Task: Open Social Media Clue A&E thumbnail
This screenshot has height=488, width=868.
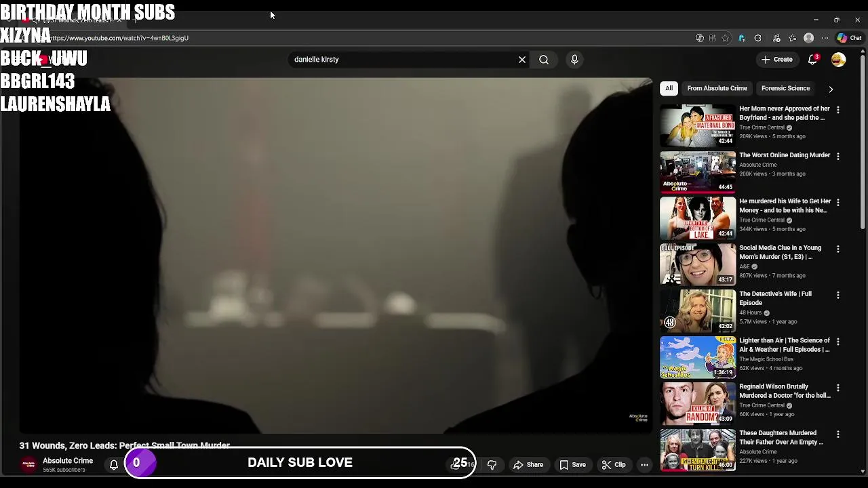Action: tap(698, 264)
